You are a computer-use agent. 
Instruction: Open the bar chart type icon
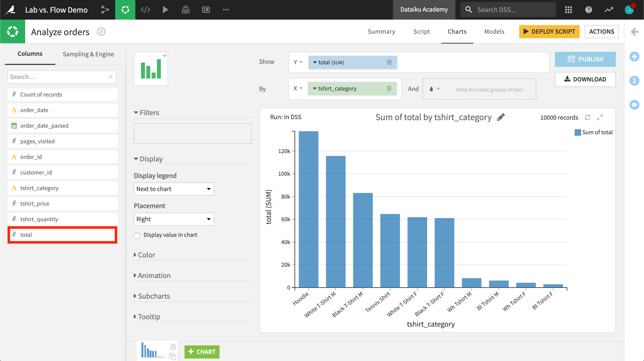(151, 68)
